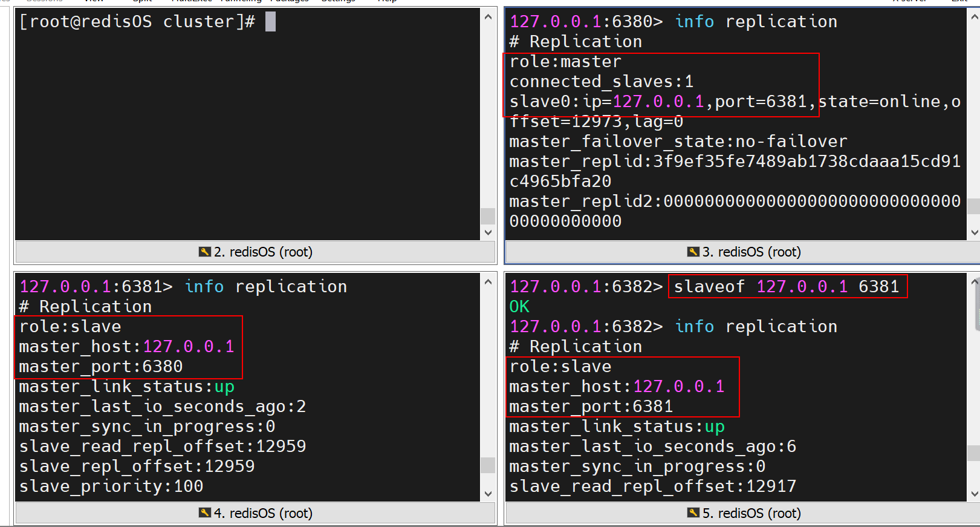Screen dimensions: 980x527
Task: Switch to the '2. redisOS (root)' tab
Action: tap(255, 252)
